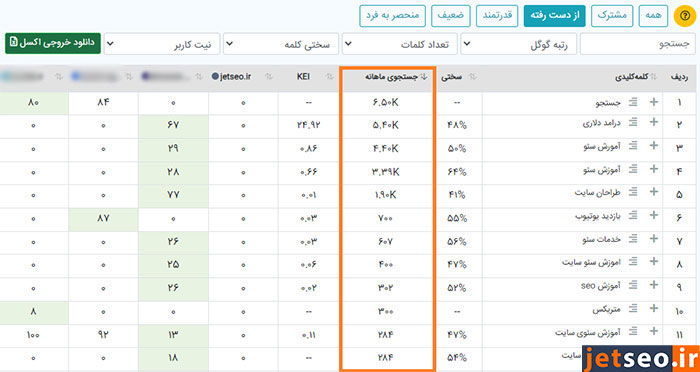Sort by the کلمه‌کلیدی column arrows
Screen dimensions: 700x372
(x=654, y=77)
